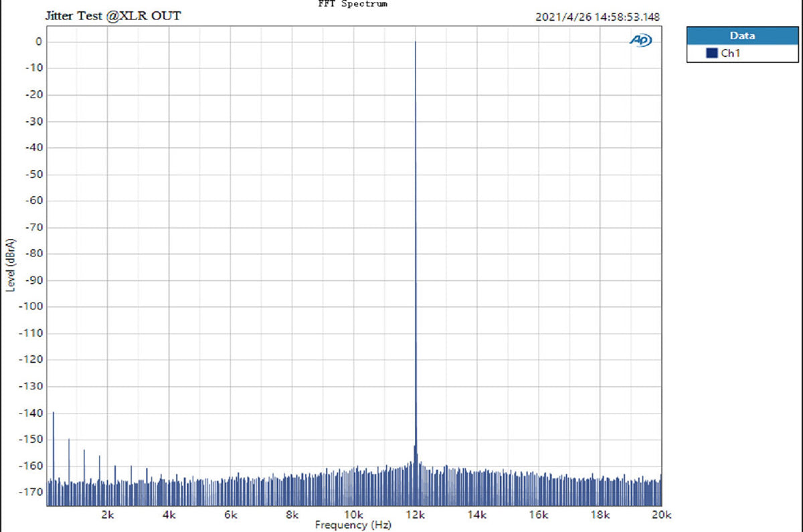Click the 2k tick label on x-axis
Screen dimensions: 803x532
click(x=108, y=515)
